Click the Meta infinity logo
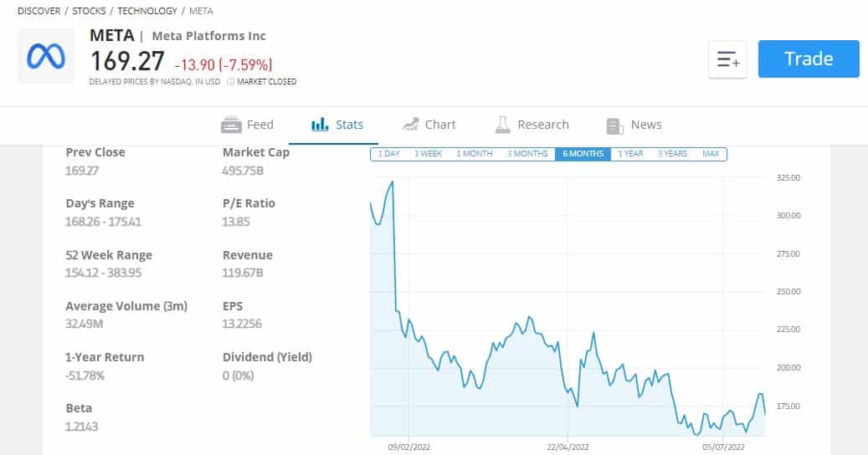Screen dimensions: 868x455 [46, 56]
